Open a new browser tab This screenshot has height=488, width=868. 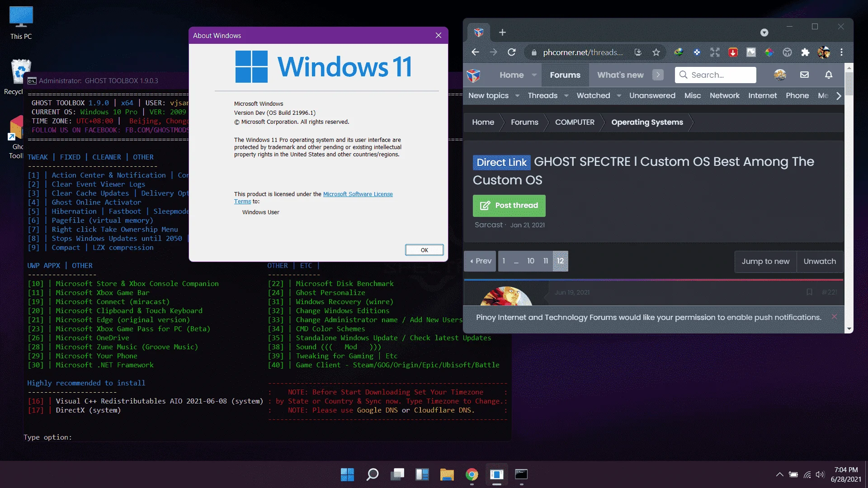502,33
